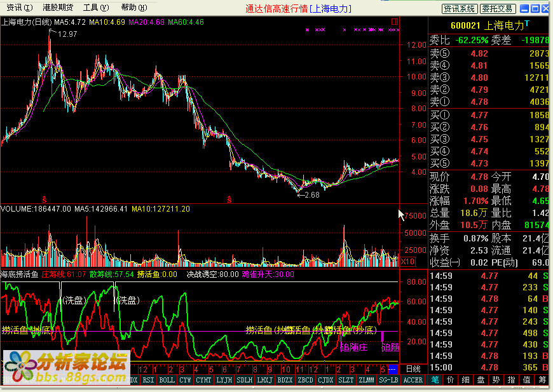Click the 买③ price 4.75
The width and height of the screenshot is (553, 392).
coord(479,139)
